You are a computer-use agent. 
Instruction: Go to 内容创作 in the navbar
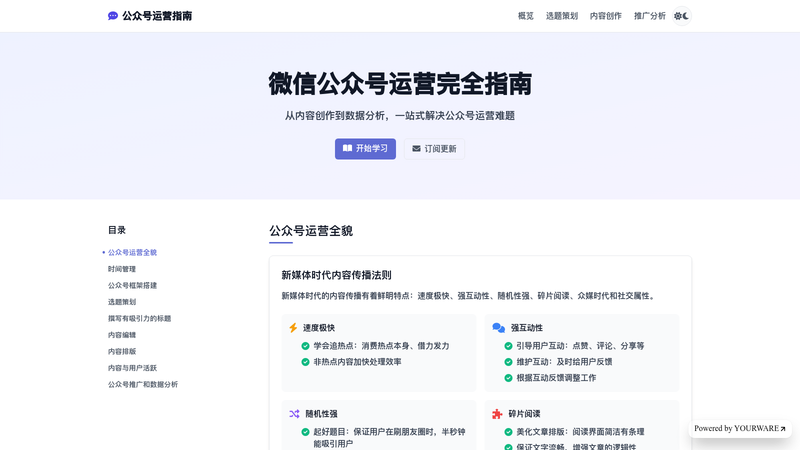click(606, 16)
